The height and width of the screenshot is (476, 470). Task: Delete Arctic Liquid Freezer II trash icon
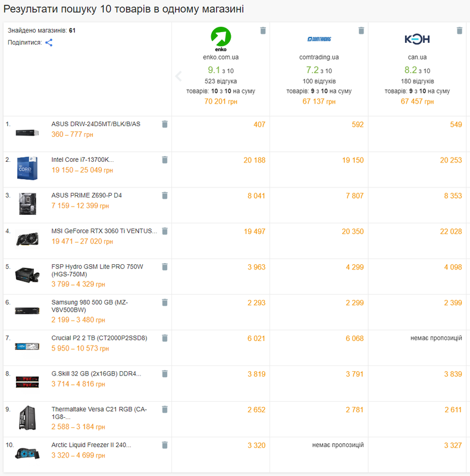click(x=165, y=445)
